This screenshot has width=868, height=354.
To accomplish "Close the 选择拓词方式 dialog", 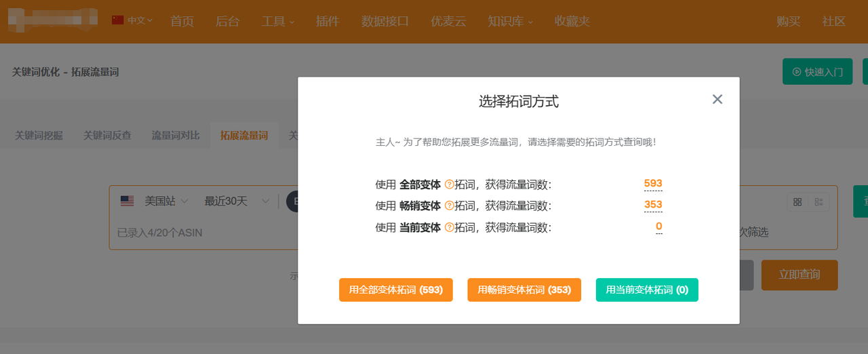I will tap(717, 99).
